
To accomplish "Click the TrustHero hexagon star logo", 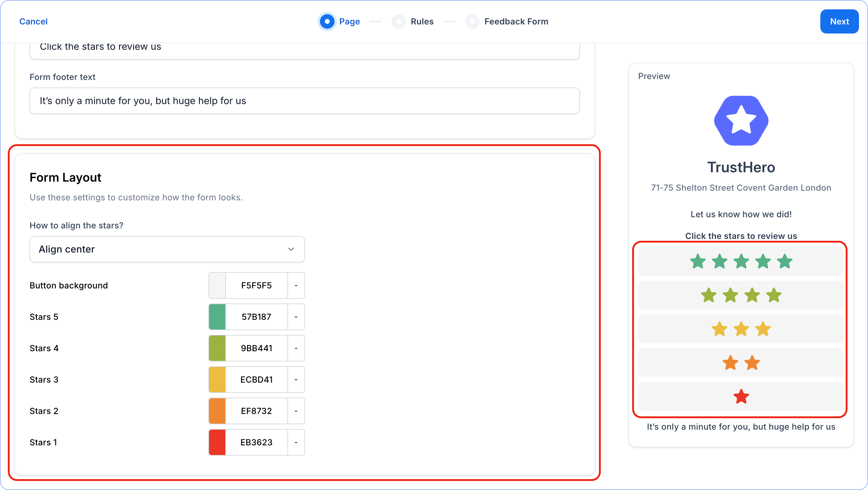I will tap(741, 121).
